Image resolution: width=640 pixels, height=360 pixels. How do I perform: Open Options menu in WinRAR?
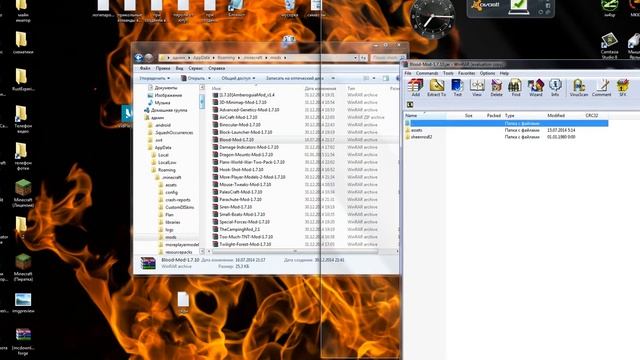[487, 73]
